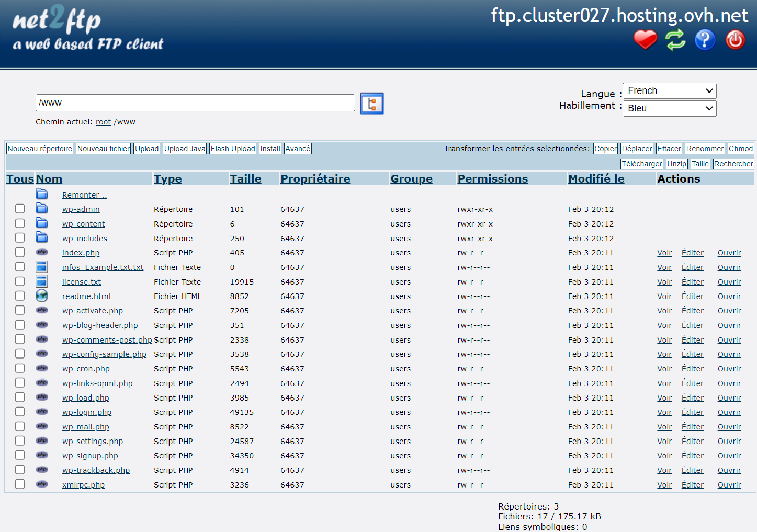Viewport: 757px width, 532px height.
Task: Sort entries by Permissions column header
Action: click(492, 179)
